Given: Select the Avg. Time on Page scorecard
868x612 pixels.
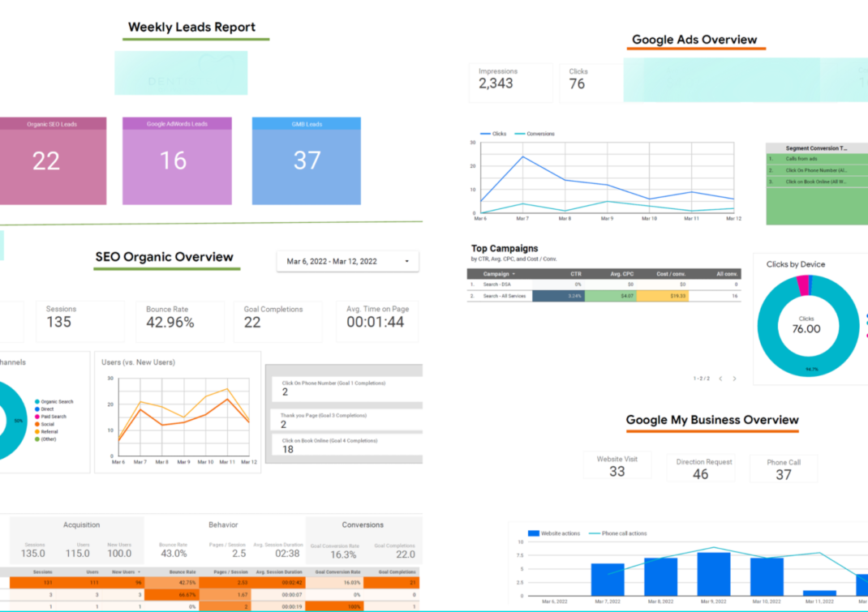Looking at the screenshot, I should click(377, 322).
